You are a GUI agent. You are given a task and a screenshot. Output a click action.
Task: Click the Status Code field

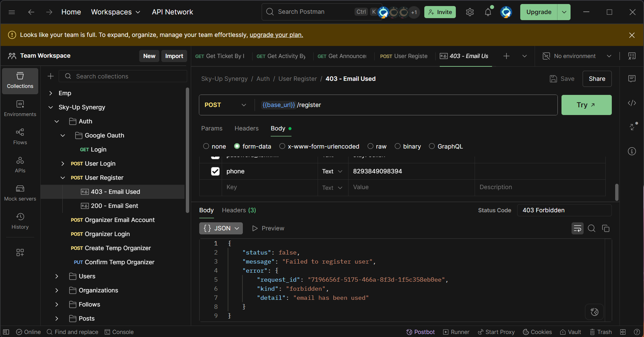pyautogui.click(x=564, y=210)
